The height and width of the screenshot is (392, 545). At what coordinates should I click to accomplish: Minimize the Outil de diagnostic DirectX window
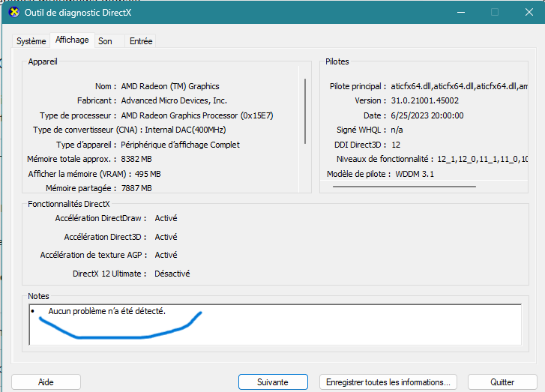(457, 12)
